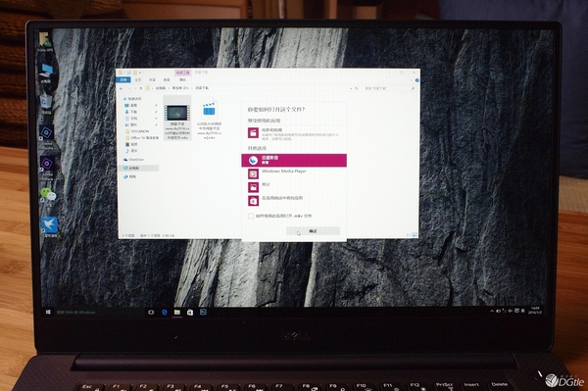Screen dimensions: 588x391
Task: Confirm the Open-with dialog with OK button
Action: (x=314, y=231)
